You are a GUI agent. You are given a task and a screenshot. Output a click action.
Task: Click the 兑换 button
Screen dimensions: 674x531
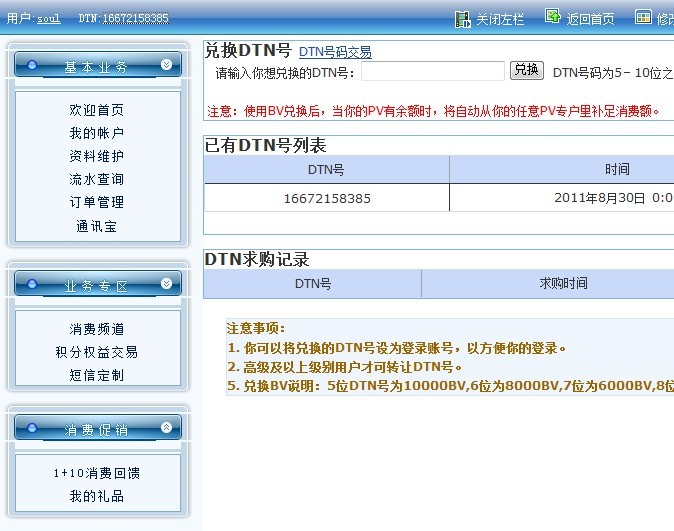[x=527, y=70]
